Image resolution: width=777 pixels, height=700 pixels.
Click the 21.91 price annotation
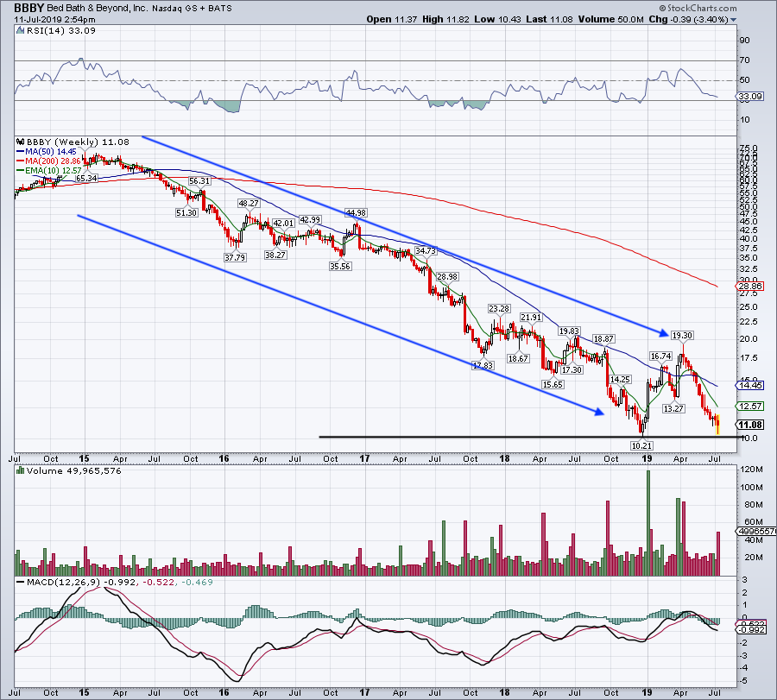point(531,317)
